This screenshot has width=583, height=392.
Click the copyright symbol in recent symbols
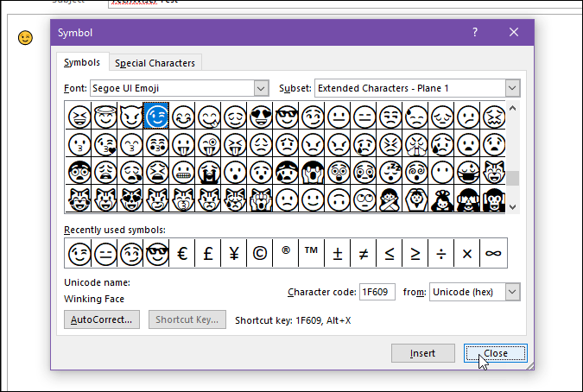260,254
